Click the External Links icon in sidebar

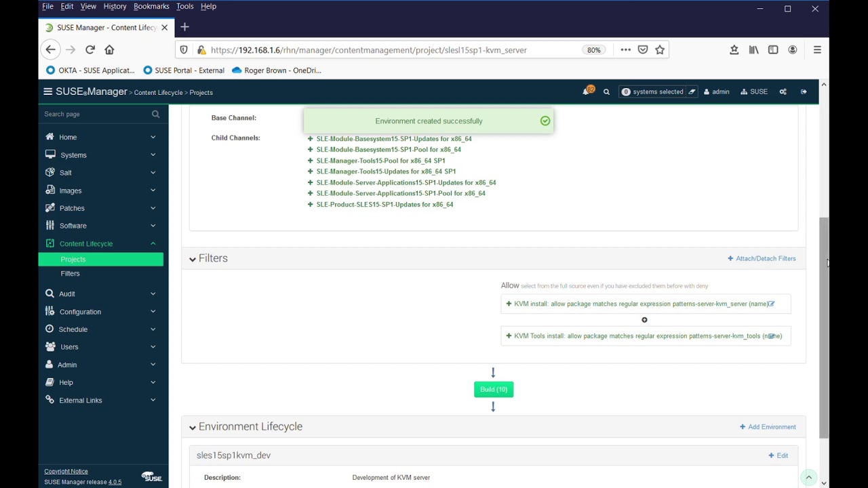tap(50, 400)
